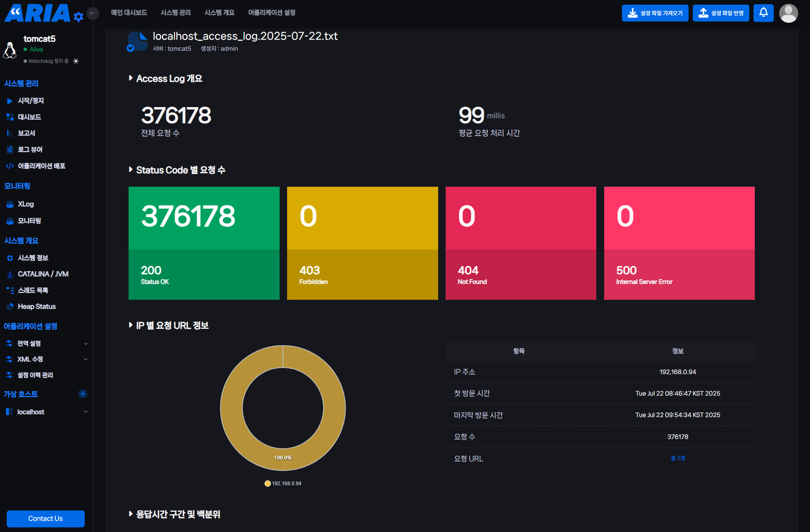Expand XML 수정 submenu chevron

pyautogui.click(x=86, y=359)
